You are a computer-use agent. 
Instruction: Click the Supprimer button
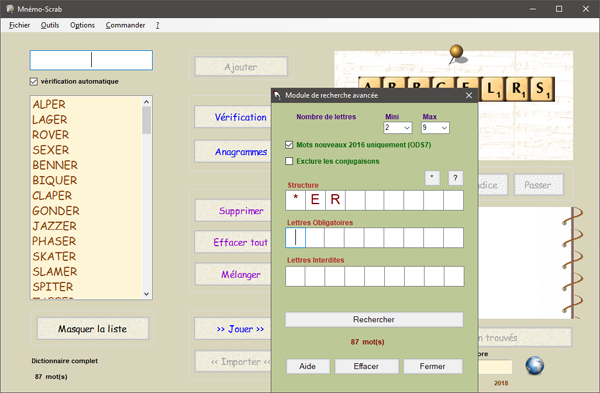click(233, 210)
